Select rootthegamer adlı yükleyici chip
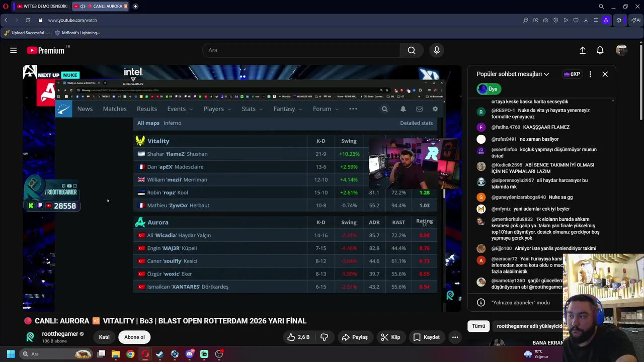644x362 pixels. (x=529, y=326)
